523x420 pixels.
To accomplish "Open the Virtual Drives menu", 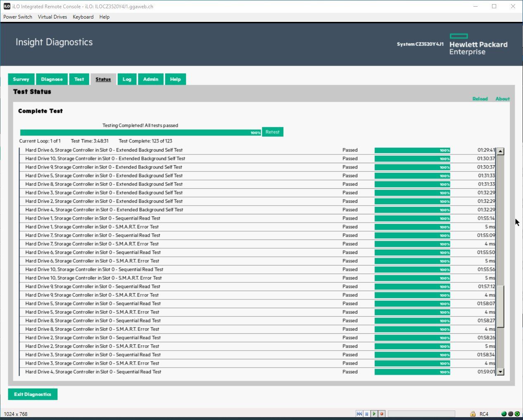I will (52, 17).
